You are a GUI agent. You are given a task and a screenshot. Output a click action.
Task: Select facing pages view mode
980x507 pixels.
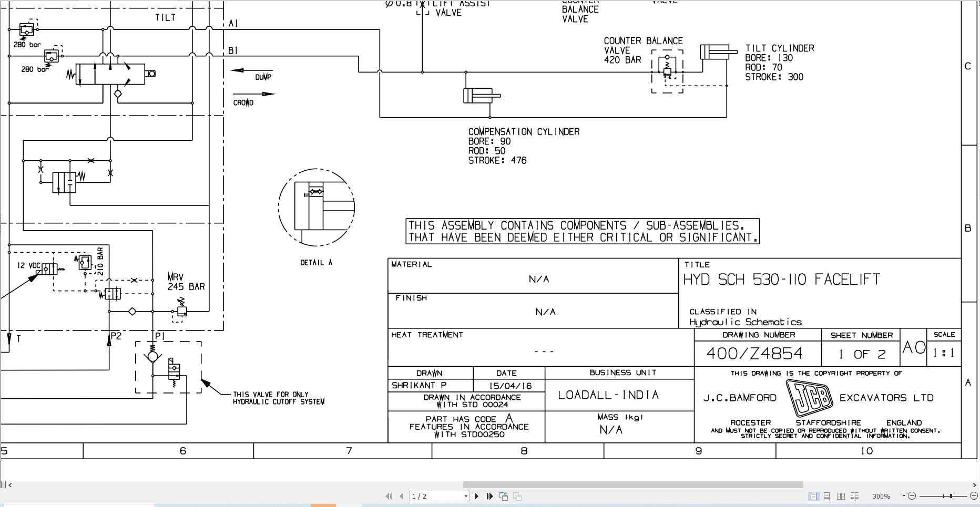point(841,496)
